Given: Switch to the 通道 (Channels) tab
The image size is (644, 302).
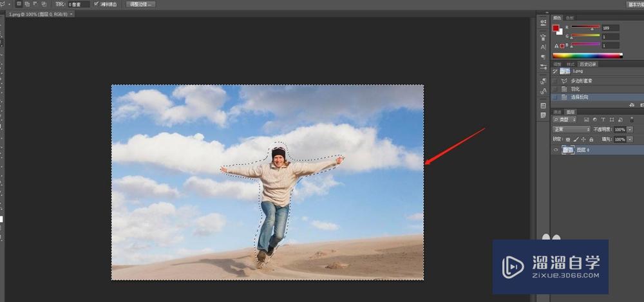Looking at the screenshot, I should (557, 112).
